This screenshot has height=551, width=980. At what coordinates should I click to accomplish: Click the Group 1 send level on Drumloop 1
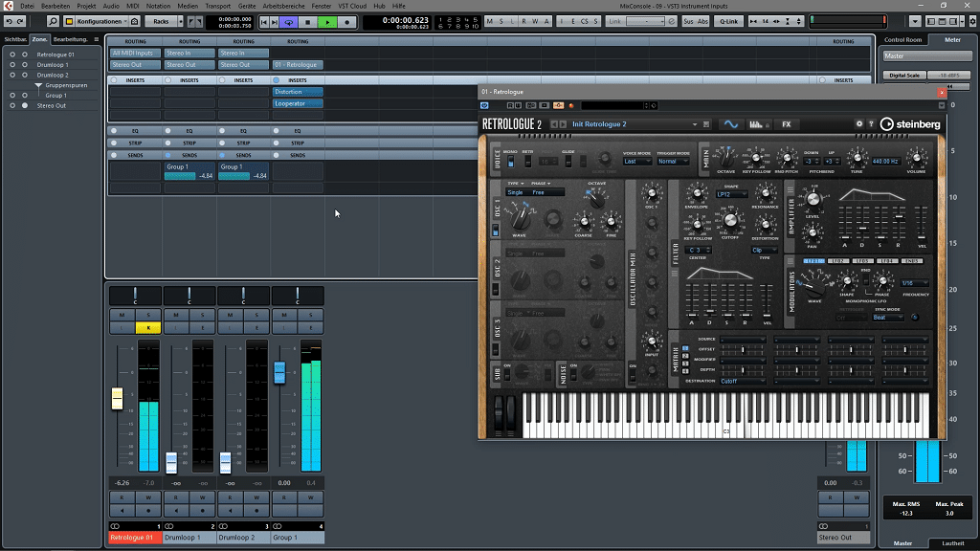pos(189,176)
